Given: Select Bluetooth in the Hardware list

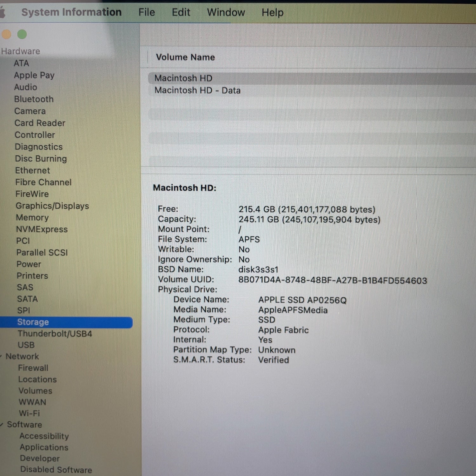Looking at the screenshot, I should (x=34, y=99).
